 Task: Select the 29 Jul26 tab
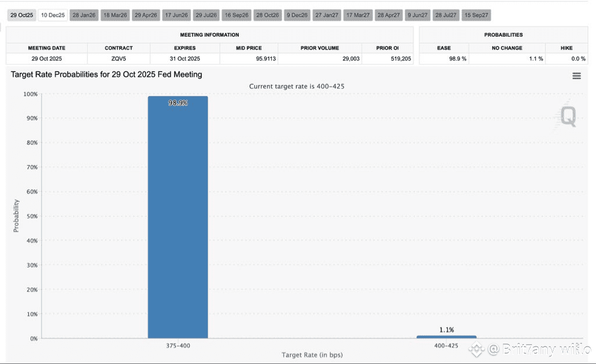click(206, 15)
